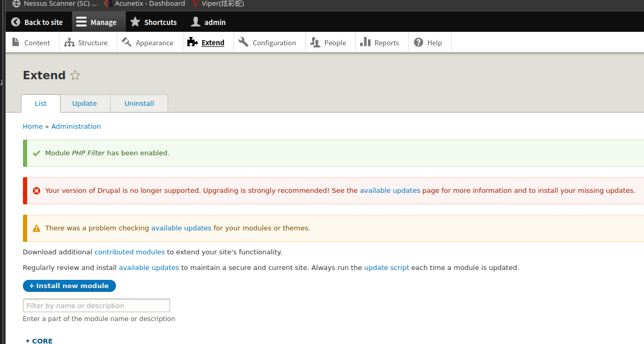Screen dimensions: 644x344
Task: Click 'Enter a part of the module name' hint
Action: 99,319
